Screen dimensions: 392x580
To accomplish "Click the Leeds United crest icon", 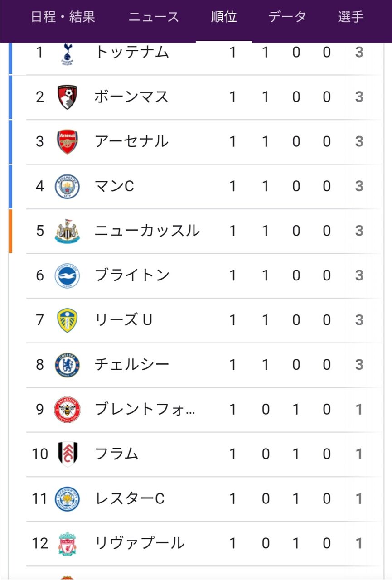I will pyautogui.click(x=67, y=320).
